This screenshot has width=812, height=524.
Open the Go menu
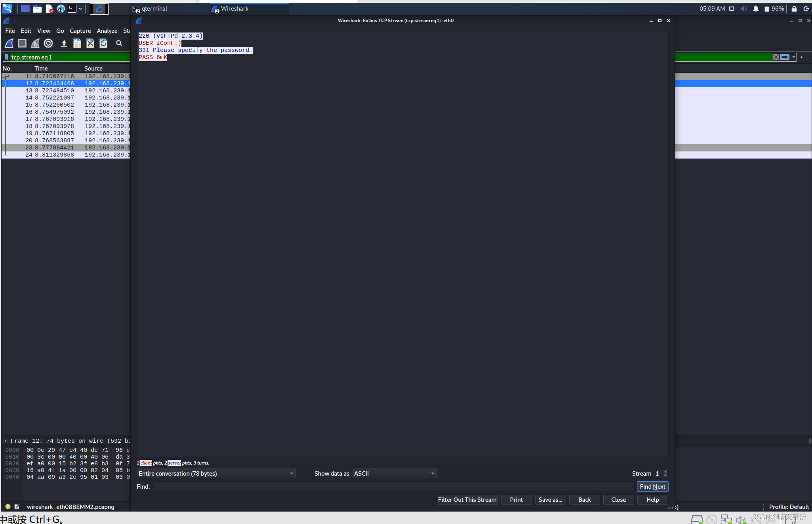coord(60,31)
